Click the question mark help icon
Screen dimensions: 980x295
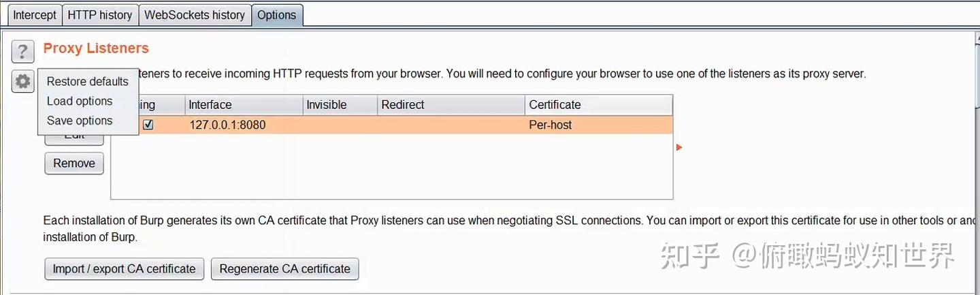(22, 51)
